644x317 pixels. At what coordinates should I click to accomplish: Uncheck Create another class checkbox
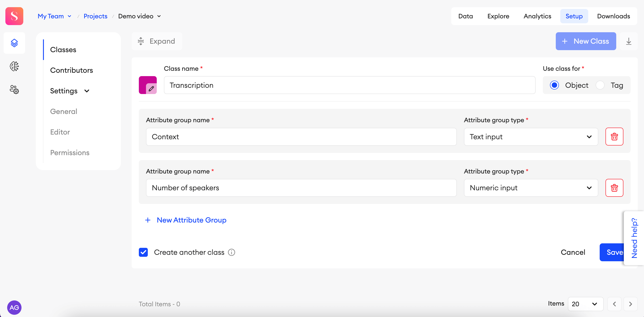pyautogui.click(x=143, y=252)
